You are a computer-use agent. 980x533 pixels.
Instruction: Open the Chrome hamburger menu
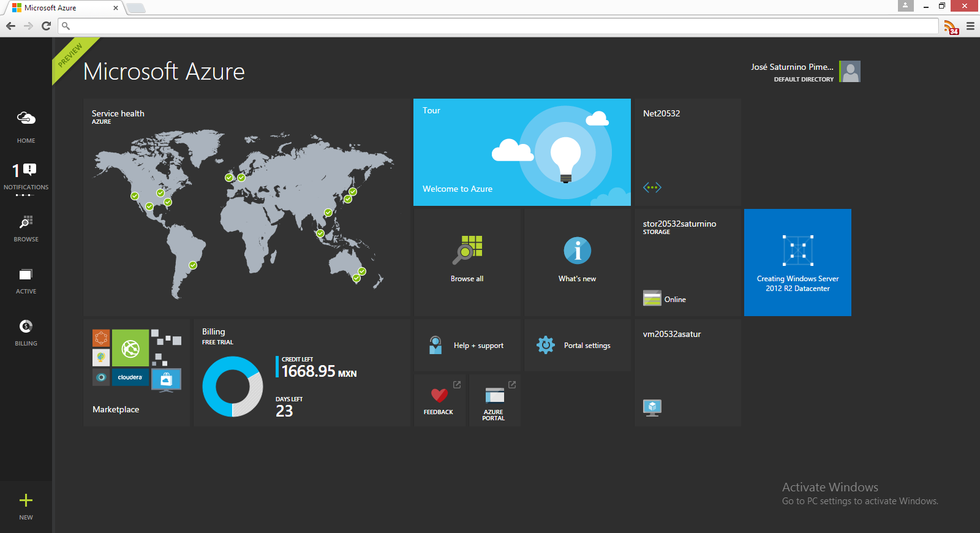pyautogui.click(x=970, y=26)
